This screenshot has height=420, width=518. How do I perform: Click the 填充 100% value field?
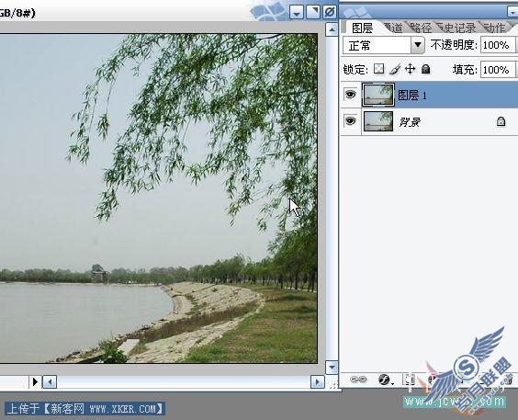[498, 70]
